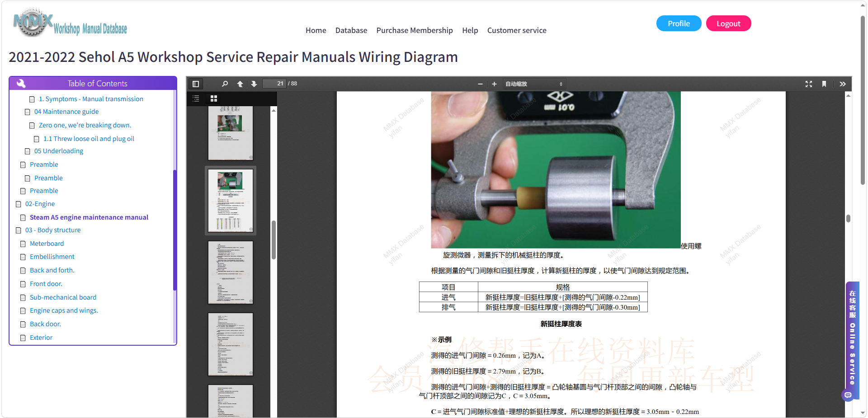Click the MMX Workshop Manual Database logo
868x418 pixels.
pos(70,23)
